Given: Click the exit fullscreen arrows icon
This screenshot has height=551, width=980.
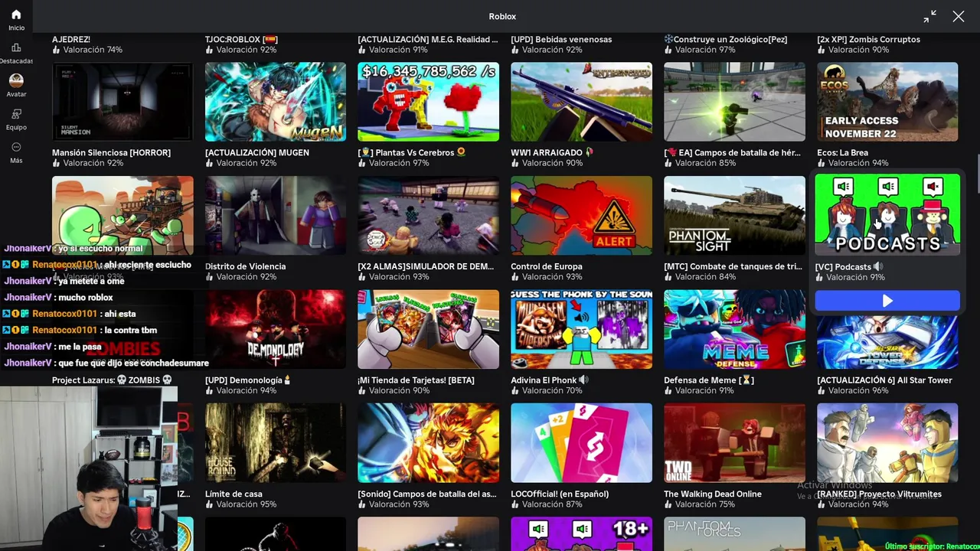Looking at the screenshot, I should click(x=929, y=16).
